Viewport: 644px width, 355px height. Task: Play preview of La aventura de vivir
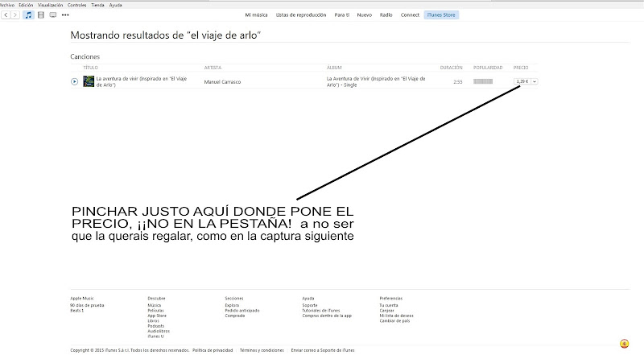[x=74, y=82]
